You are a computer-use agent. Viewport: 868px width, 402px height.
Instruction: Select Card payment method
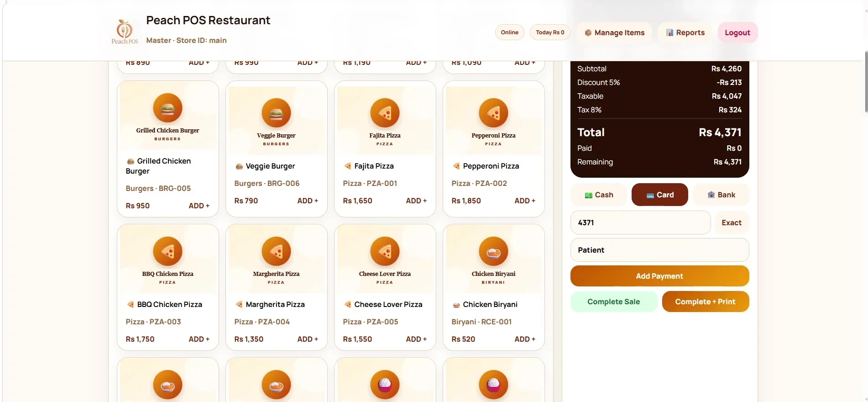point(659,195)
